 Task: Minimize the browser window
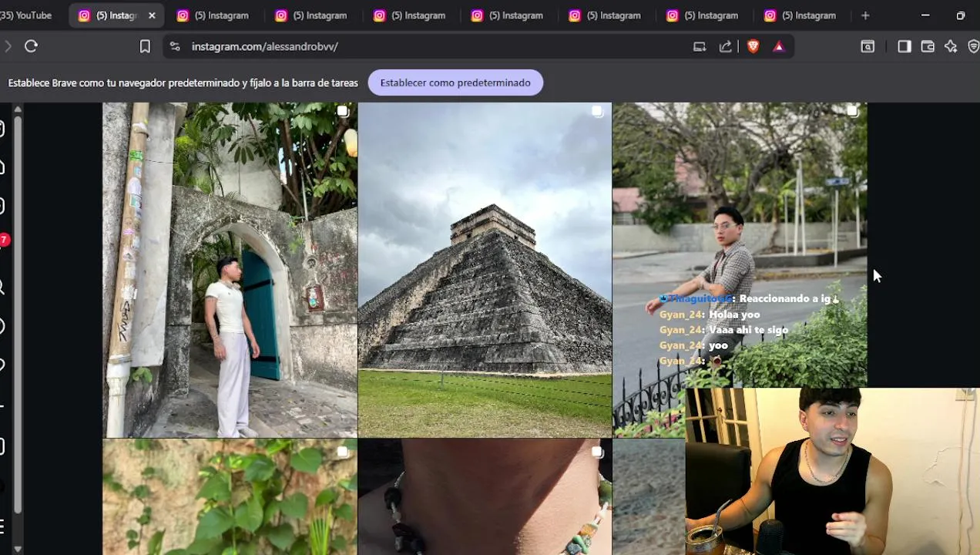925,15
